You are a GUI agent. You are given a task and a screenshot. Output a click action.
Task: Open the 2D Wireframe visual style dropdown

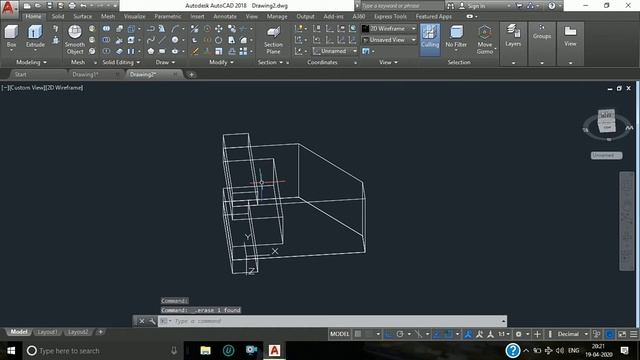[389, 29]
